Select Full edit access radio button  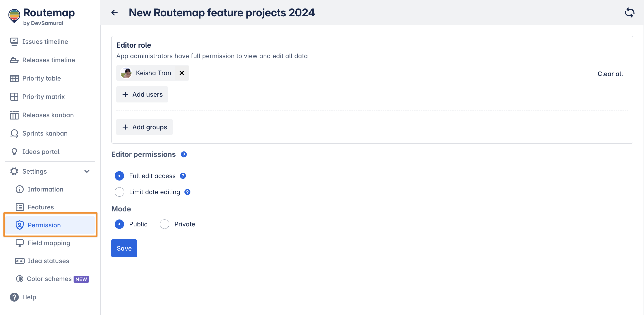pos(119,176)
